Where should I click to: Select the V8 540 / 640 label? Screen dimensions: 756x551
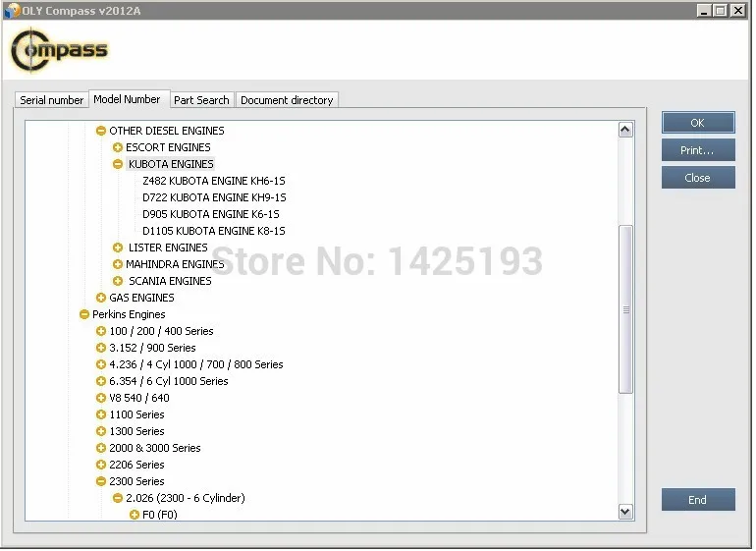point(139,398)
